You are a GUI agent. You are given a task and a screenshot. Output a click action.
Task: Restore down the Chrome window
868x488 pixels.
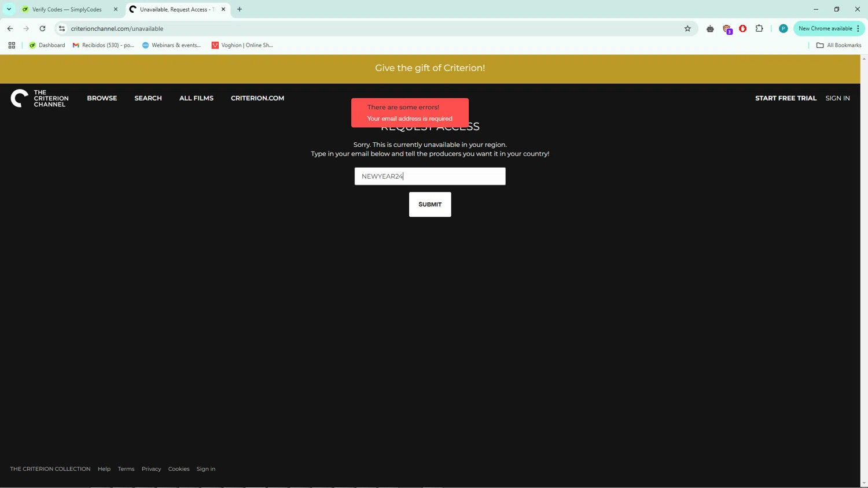click(x=837, y=9)
